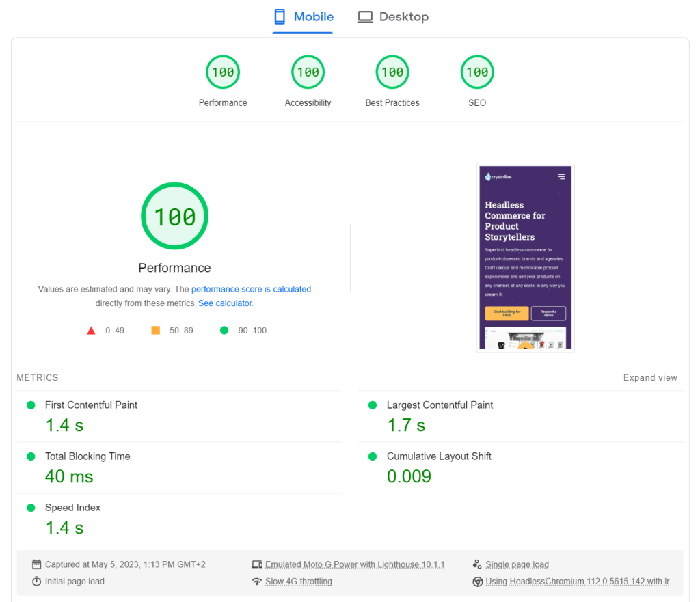Screen dimensions: 700x602
Task: Click the Largest Contentful Paint metric
Action: (x=440, y=405)
